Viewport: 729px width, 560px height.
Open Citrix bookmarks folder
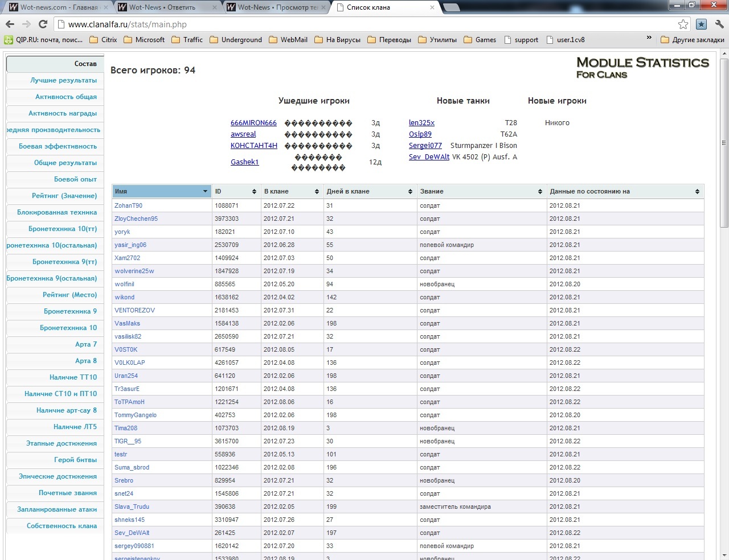coord(103,40)
